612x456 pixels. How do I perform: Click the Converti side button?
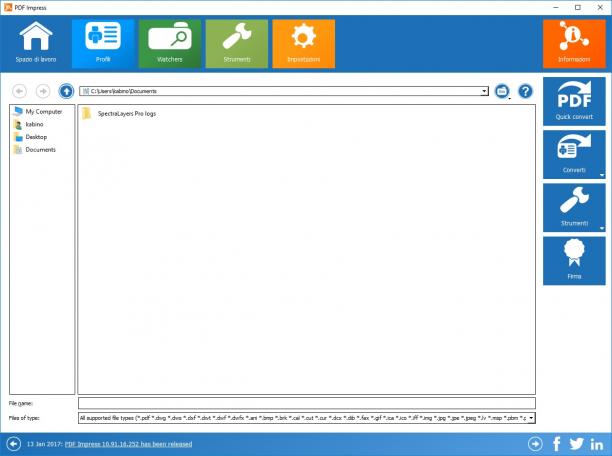(x=574, y=155)
